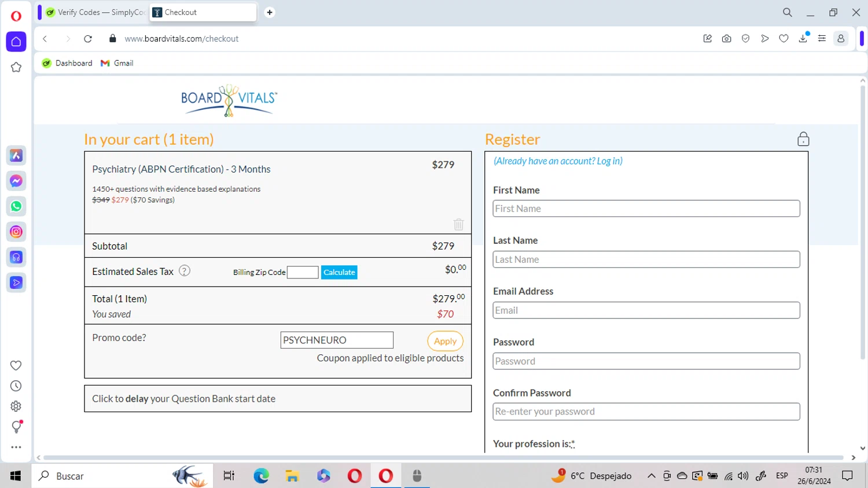
Task: Click 'Already have an account? Log in' link
Action: pyautogui.click(x=558, y=161)
